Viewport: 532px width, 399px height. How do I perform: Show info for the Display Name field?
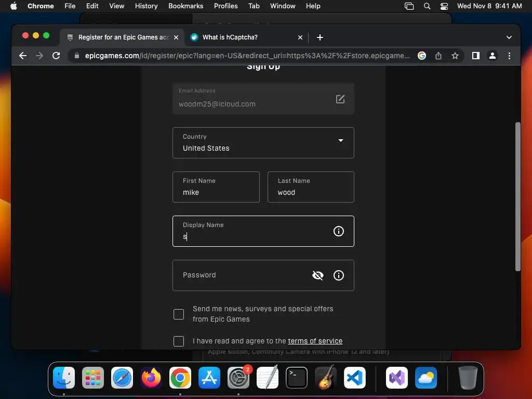click(x=339, y=231)
